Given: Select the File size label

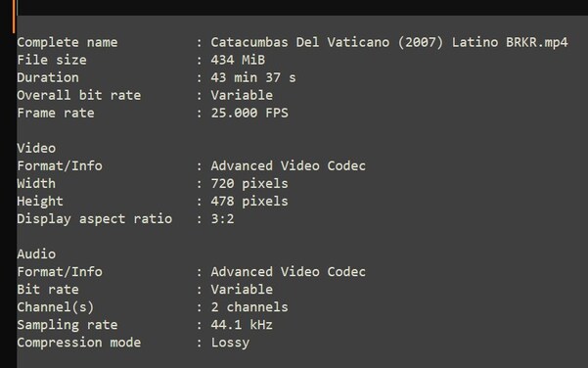Looking at the screenshot, I should tap(52, 60).
